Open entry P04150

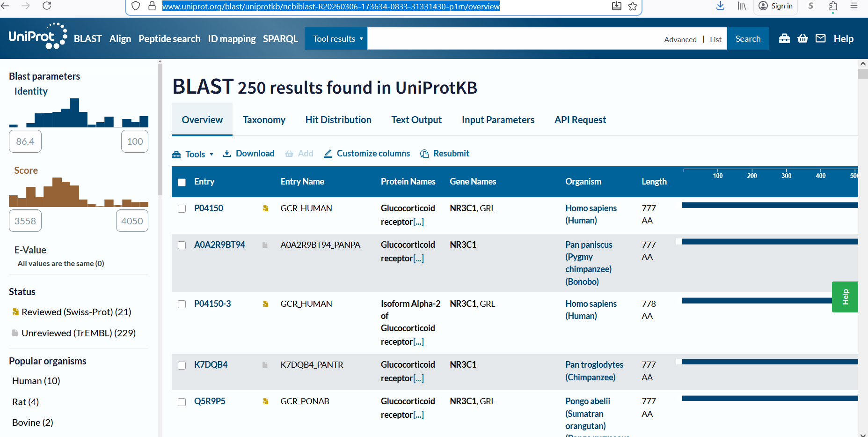pyautogui.click(x=209, y=208)
